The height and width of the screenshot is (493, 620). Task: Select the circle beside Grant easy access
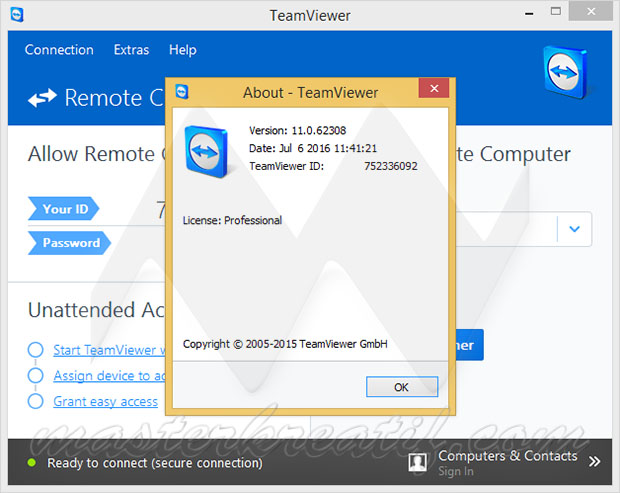[x=36, y=401]
